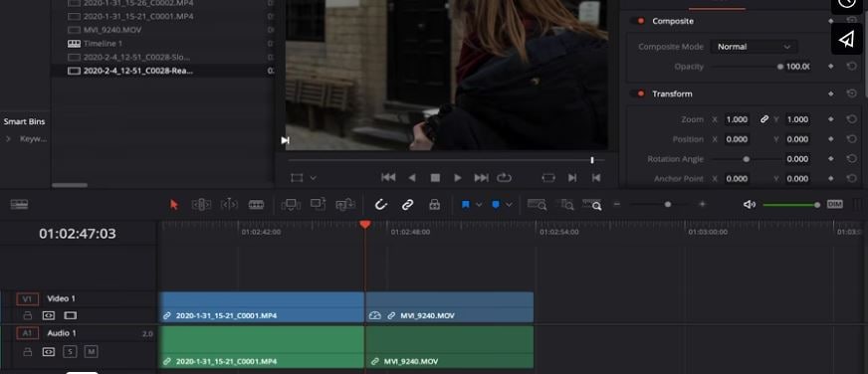Toggle Auto Track Selector on Video 1
Screen dimensions: 868x374
pyautogui.click(x=49, y=315)
